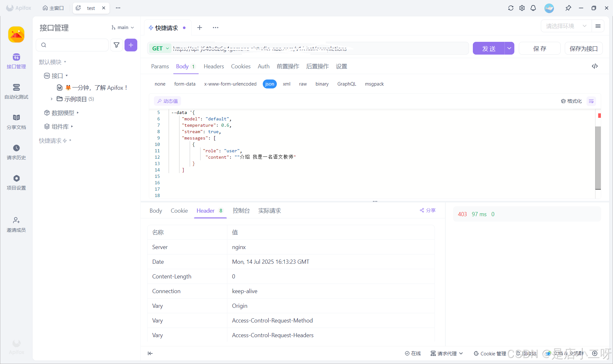The height and width of the screenshot is (364, 613).
Task: Open settings gear icon in title bar
Action: (522, 8)
